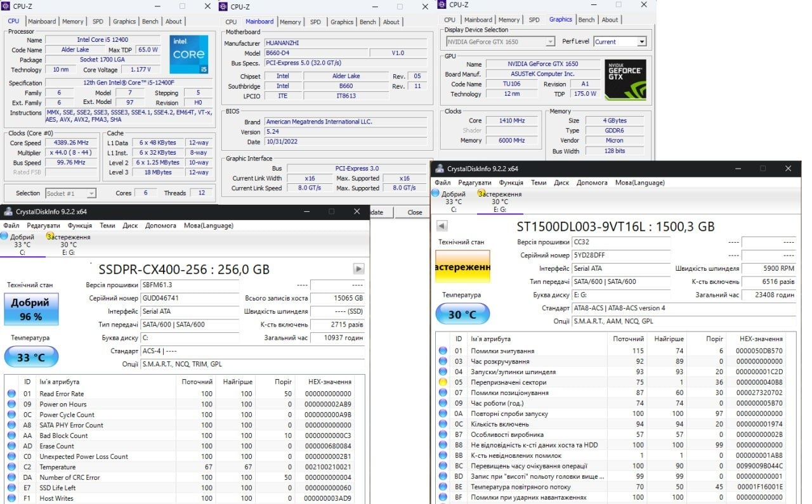Open the SPD tab in the Mainboard CPU-Z window
Viewport: 812px width, 504px height.
pyautogui.click(x=315, y=22)
